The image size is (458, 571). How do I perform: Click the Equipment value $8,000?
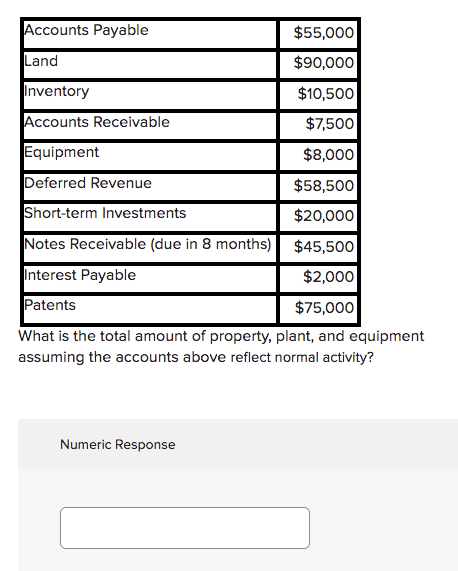[328, 155]
